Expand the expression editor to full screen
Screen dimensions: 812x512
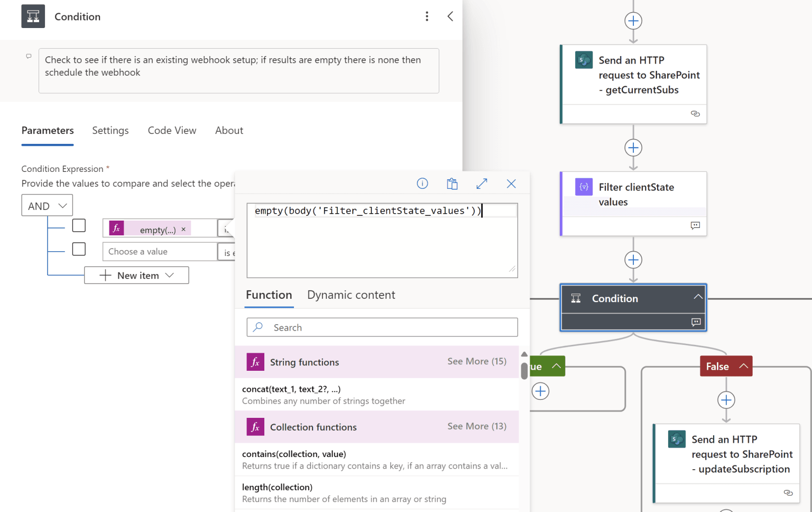tap(482, 184)
